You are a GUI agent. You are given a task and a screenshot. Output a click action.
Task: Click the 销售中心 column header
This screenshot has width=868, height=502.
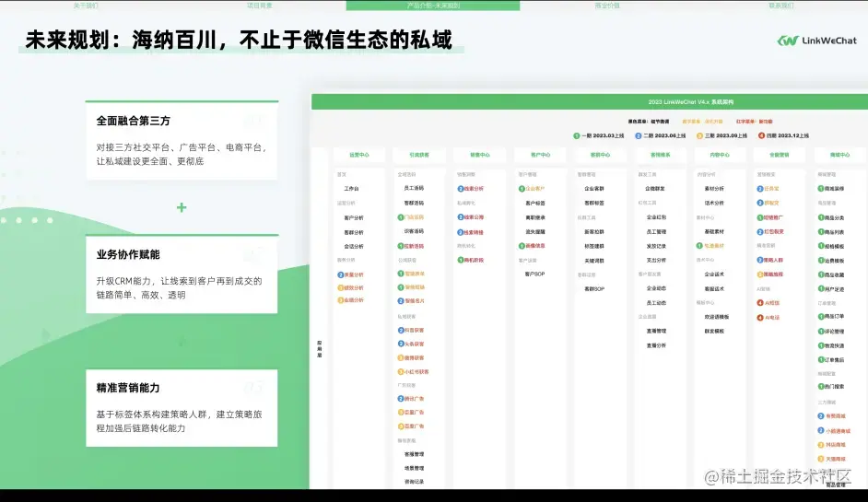479,155
